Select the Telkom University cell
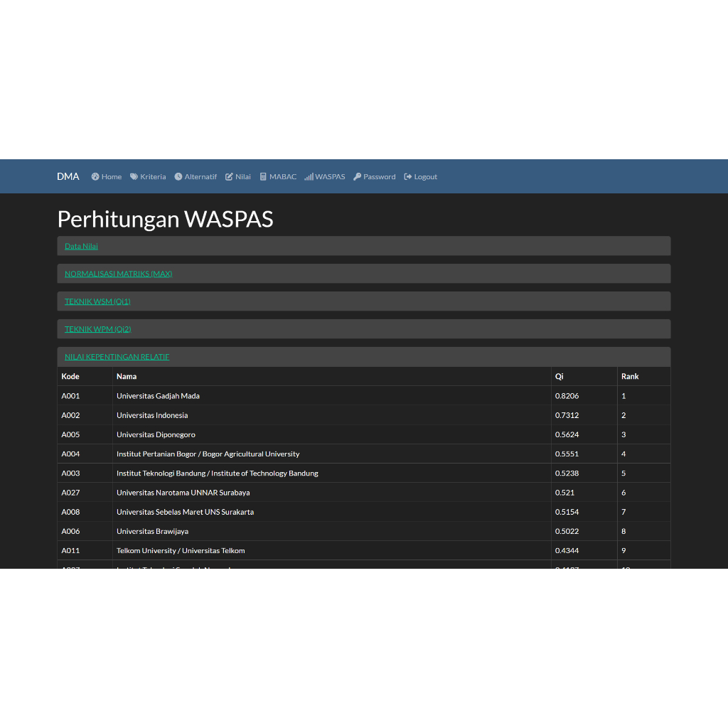 [331, 551]
